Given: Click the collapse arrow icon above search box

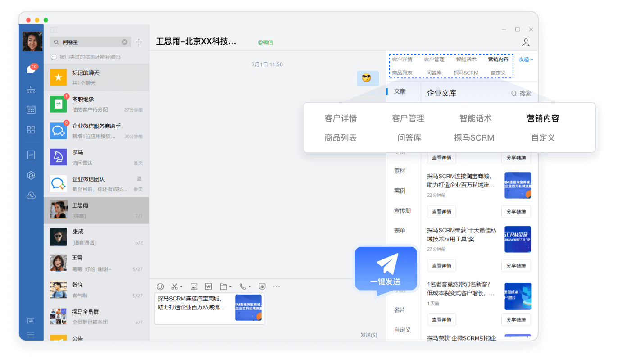Looking at the screenshot, I should click(53, 30).
